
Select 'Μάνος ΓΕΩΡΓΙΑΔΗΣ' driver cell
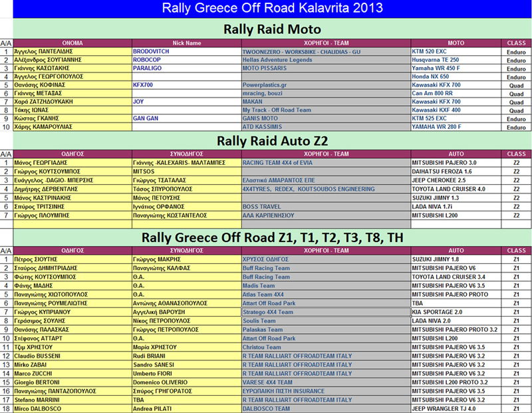tap(72, 163)
